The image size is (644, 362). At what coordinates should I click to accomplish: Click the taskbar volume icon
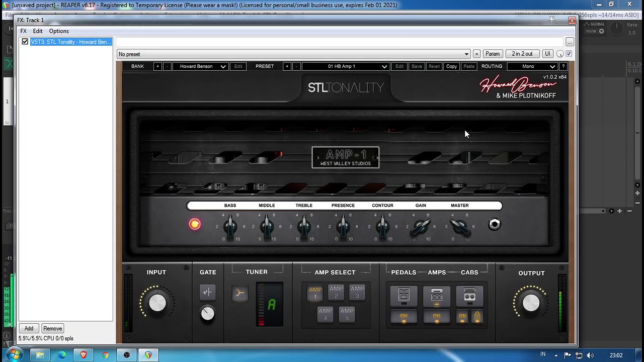point(590,355)
